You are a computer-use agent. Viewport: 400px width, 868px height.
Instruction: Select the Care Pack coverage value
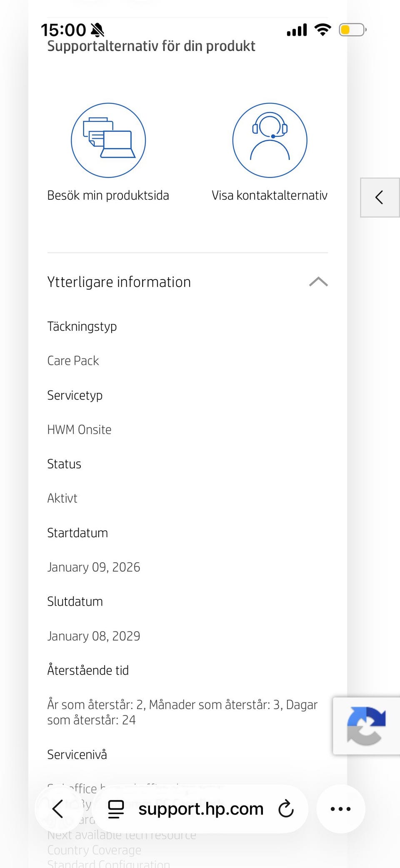coord(73,360)
